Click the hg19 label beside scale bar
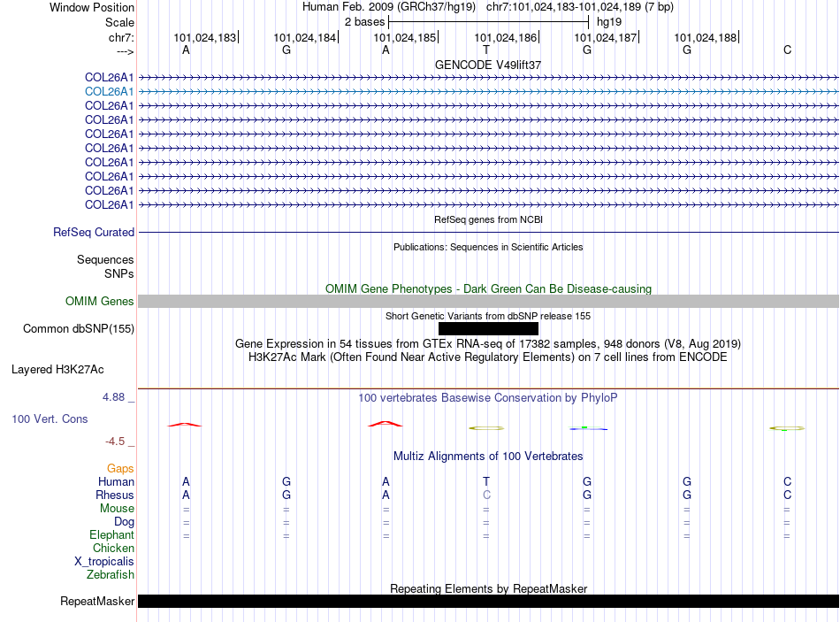This screenshot has height=622, width=840. 609,22
